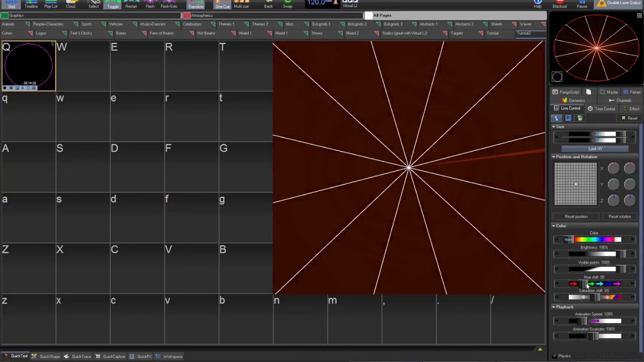Switch to the Timeline view
This screenshot has height=362, width=644.
click(x=31, y=5)
